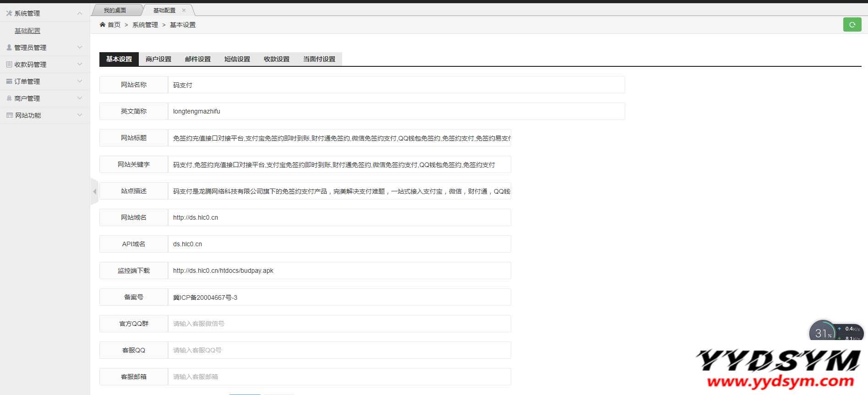Viewport: 868px width, 395px height.
Task: Click the 商户管理 person icon
Action: coord(9,98)
